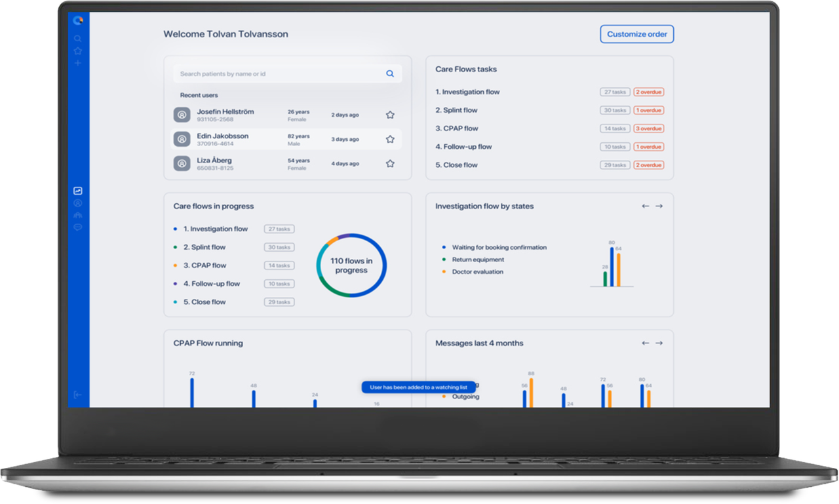This screenshot has height=504, width=839.
Task: Open the group people icon in sidebar
Action: coord(78,215)
